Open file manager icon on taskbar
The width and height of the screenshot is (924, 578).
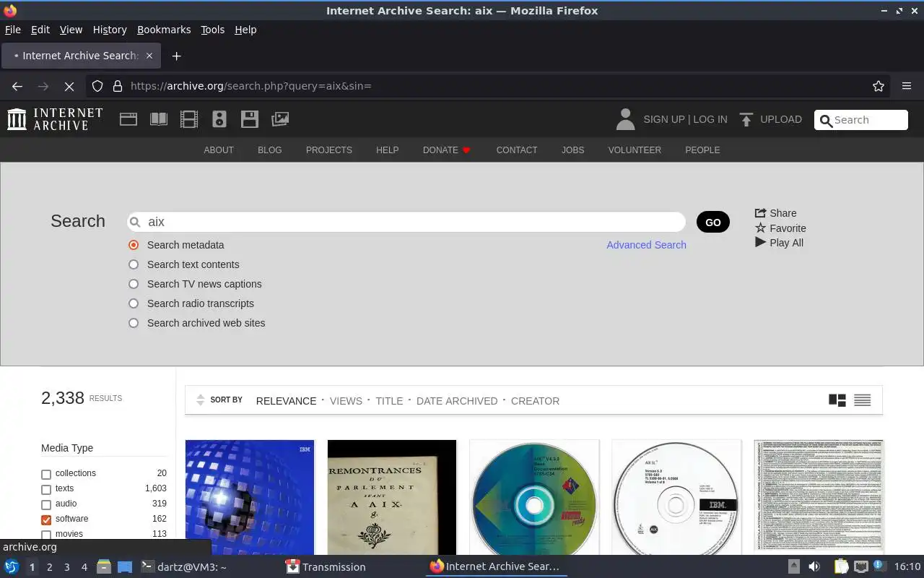[103, 566]
